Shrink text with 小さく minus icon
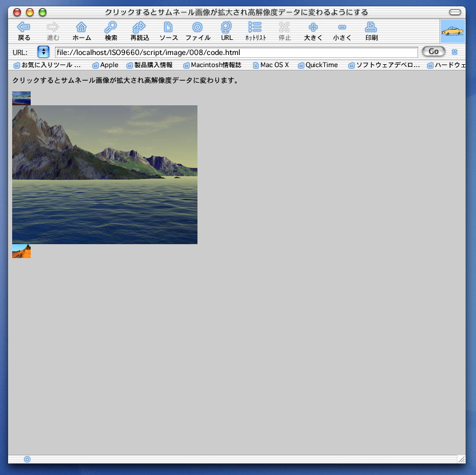 point(342,27)
